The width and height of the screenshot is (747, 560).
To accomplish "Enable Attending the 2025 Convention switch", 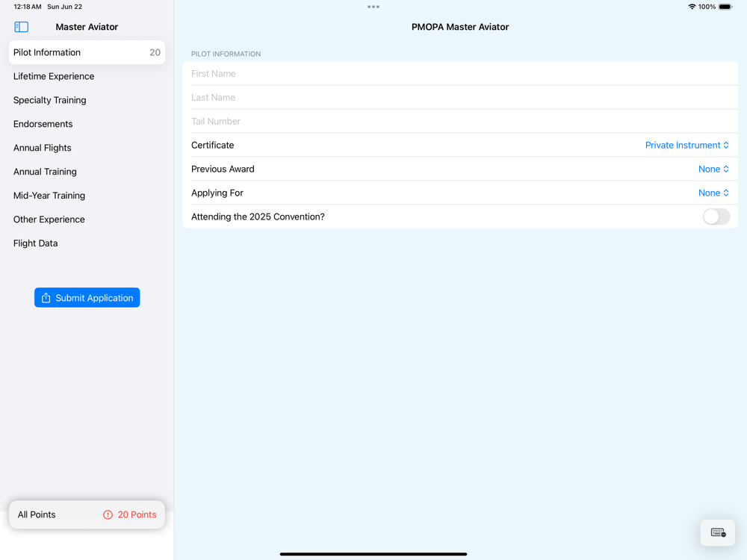I will click(x=716, y=217).
